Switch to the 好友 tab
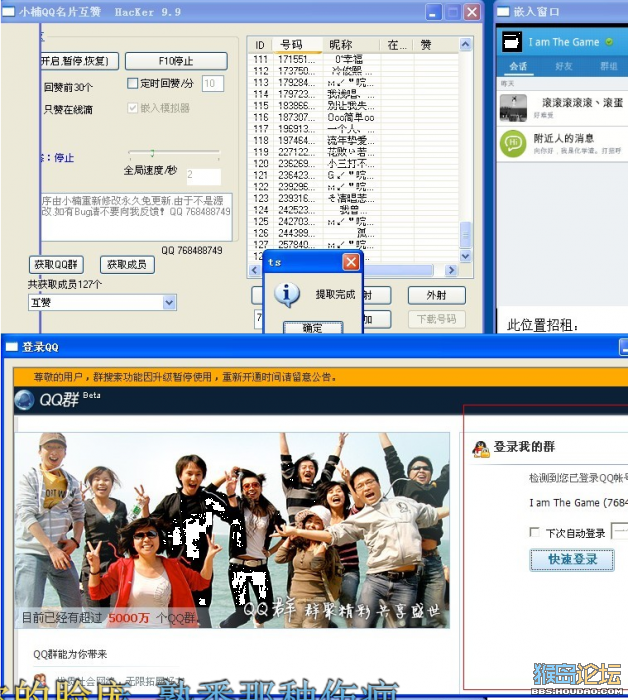The height and width of the screenshot is (700, 628). [564, 67]
